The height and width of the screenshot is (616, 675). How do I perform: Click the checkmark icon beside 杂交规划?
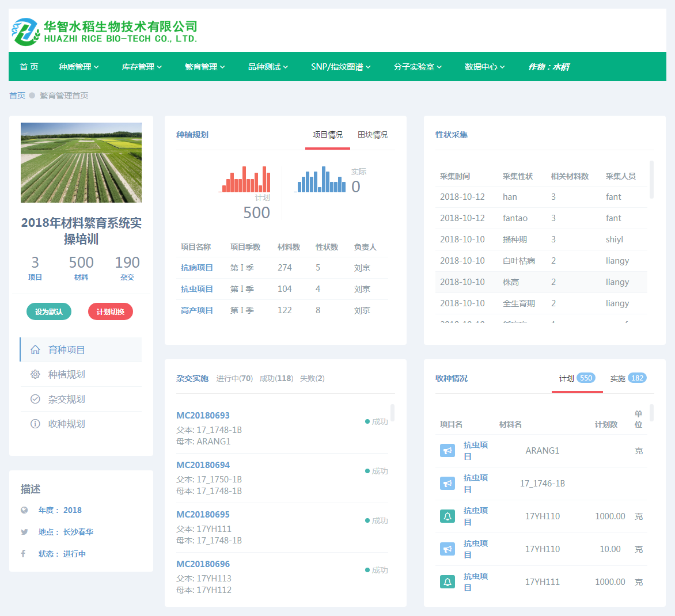coord(35,399)
